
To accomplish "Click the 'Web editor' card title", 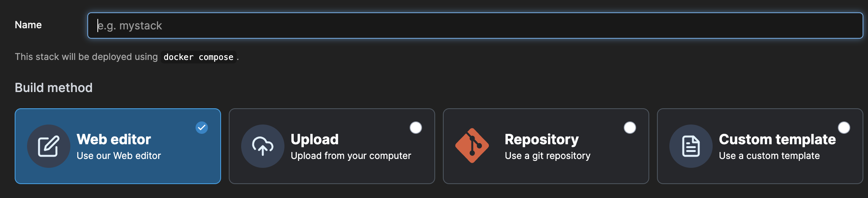I will (x=114, y=139).
